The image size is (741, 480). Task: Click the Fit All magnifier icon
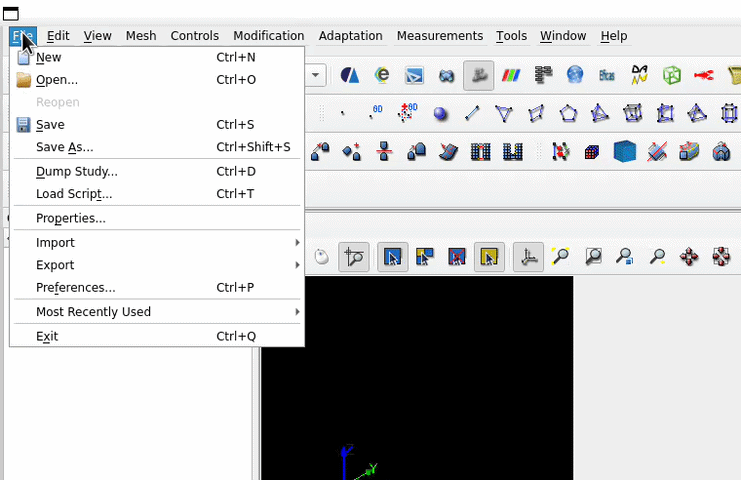coord(560,257)
